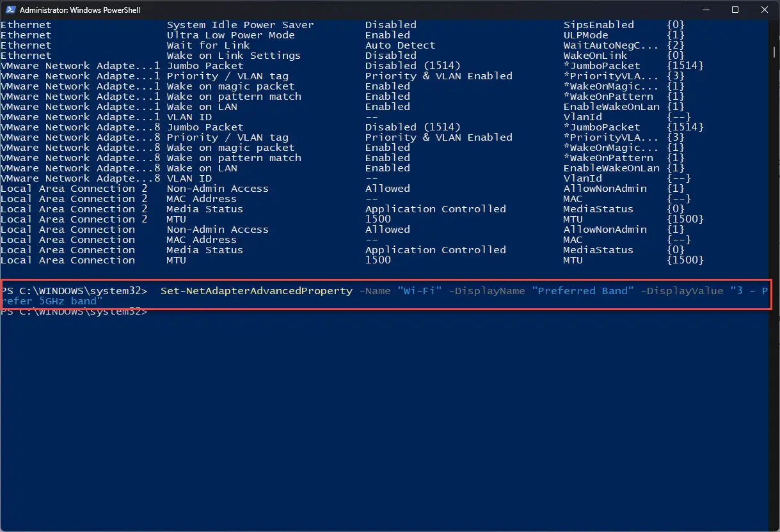Close the Administrator PowerShell window
The image size is (780, 532).
pos(765,10)
